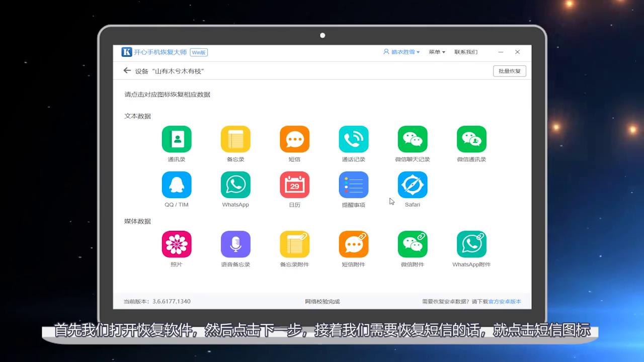Viewport: 644px width, 362px height.
Task: Click the 批量恢复 batch recover button
Action: pyautogui.click(x=509, y=71)
